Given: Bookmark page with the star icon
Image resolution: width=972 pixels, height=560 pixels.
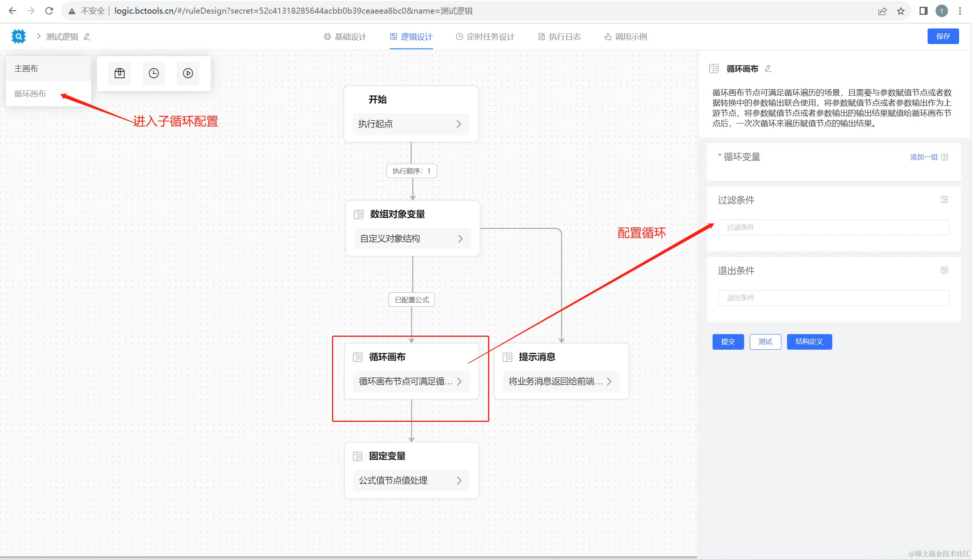Looking at the screenshot, I should [901, 11].
